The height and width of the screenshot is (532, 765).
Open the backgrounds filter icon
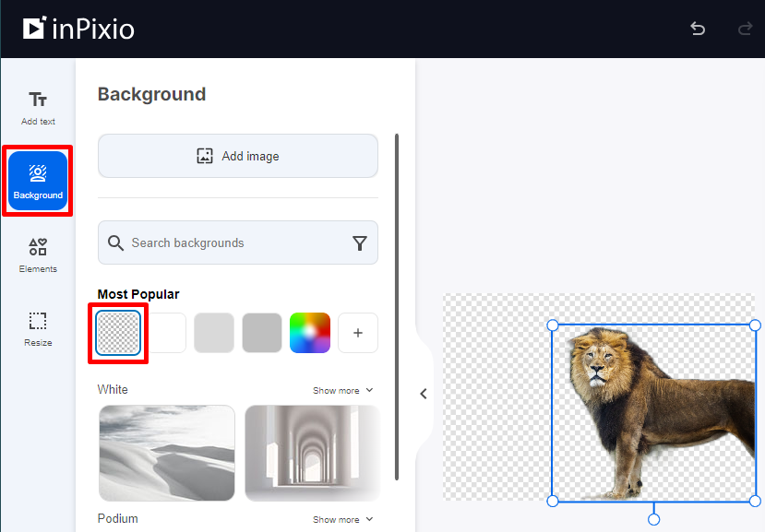pyautogui.click(x=360, y=242)
